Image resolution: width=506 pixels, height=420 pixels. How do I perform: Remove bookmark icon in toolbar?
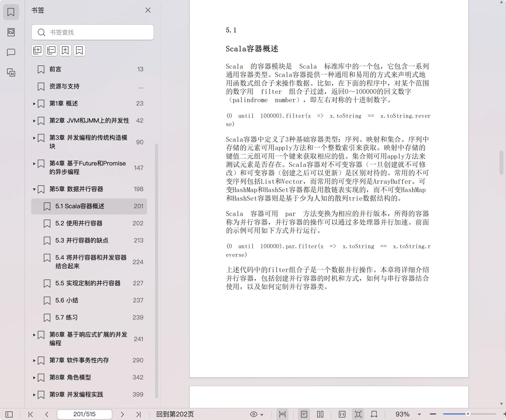click(80, 50)
